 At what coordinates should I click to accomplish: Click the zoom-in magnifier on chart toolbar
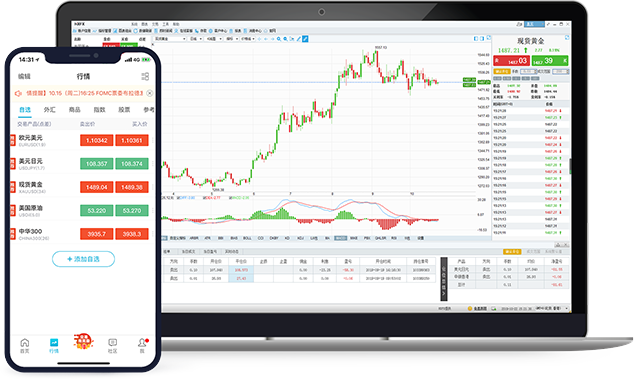279,39
